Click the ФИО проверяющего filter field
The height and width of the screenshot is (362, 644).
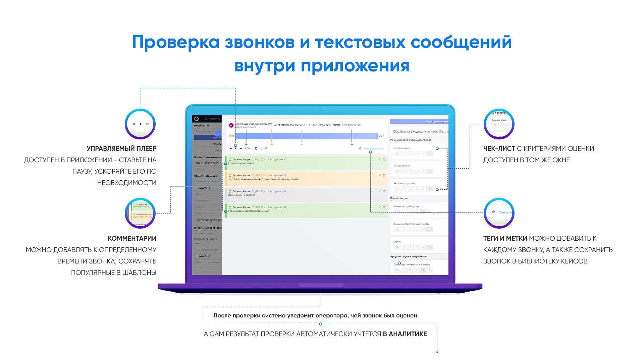[208, 249]
